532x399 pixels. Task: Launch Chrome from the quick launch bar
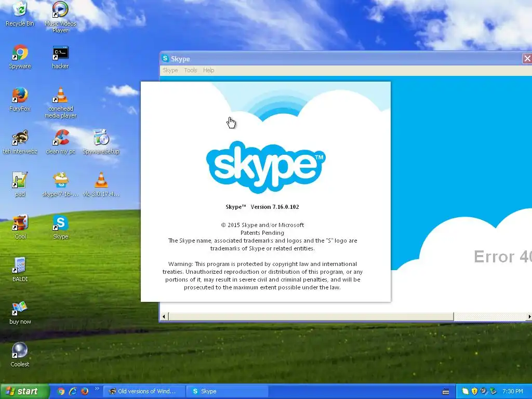coord(61,391)
